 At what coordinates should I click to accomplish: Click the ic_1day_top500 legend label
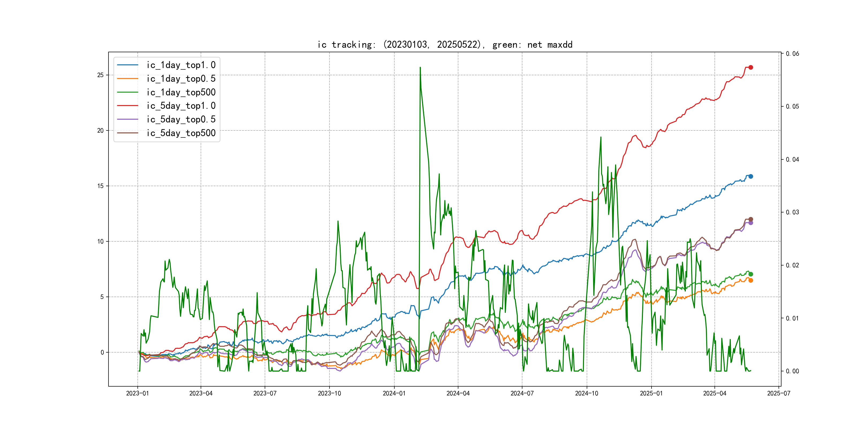[181, 92]
